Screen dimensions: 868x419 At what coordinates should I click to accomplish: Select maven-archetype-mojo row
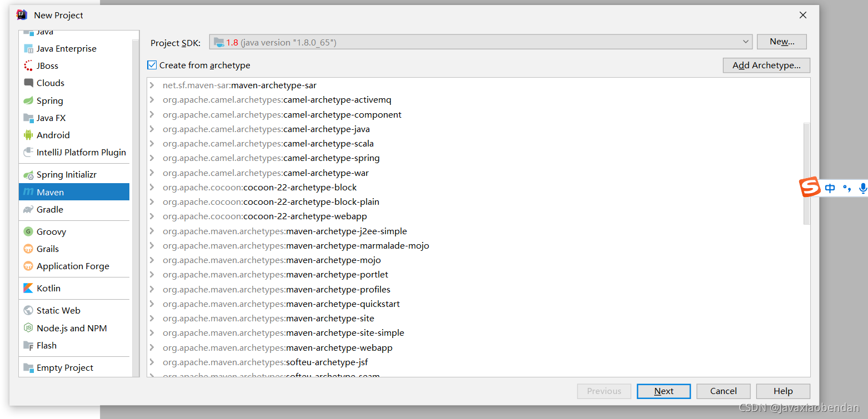[478, 260]
